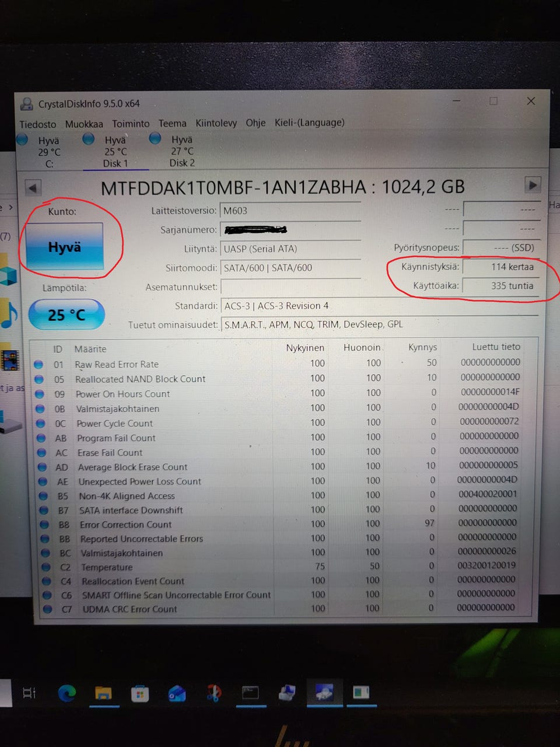The width and height of the screenshot is (560, 747).
Task: Click the Käynnistyksiä value 114 kertaa
Action: point(501,267)
